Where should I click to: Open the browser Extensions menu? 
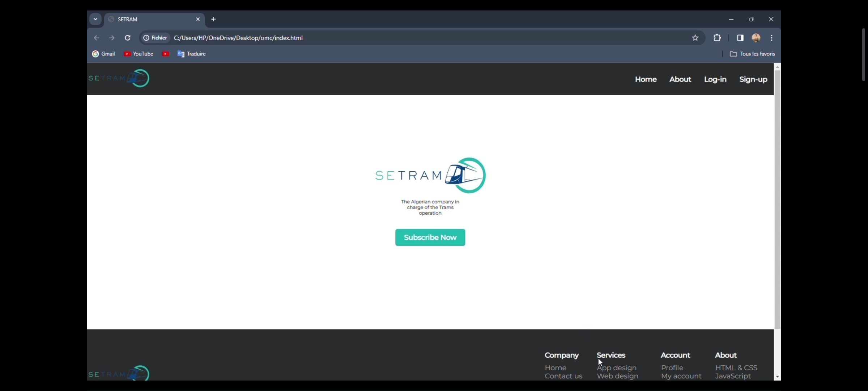pos(717,38)
